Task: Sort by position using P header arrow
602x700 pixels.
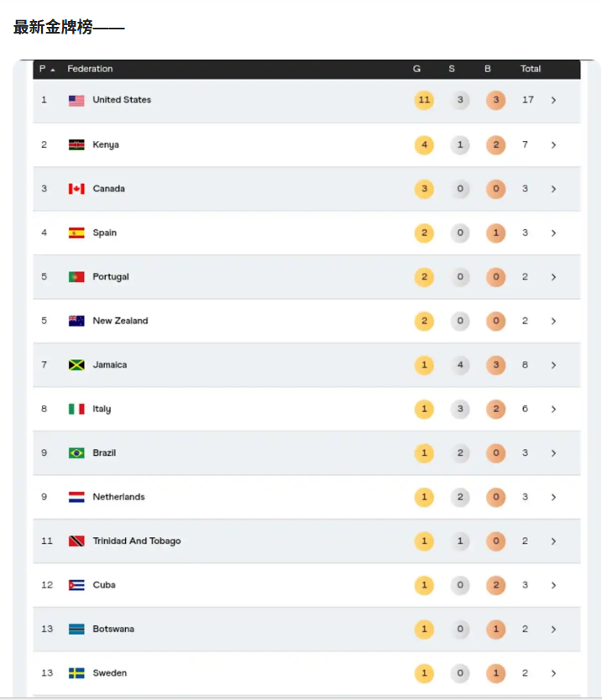Action: (x=53, y=71)
